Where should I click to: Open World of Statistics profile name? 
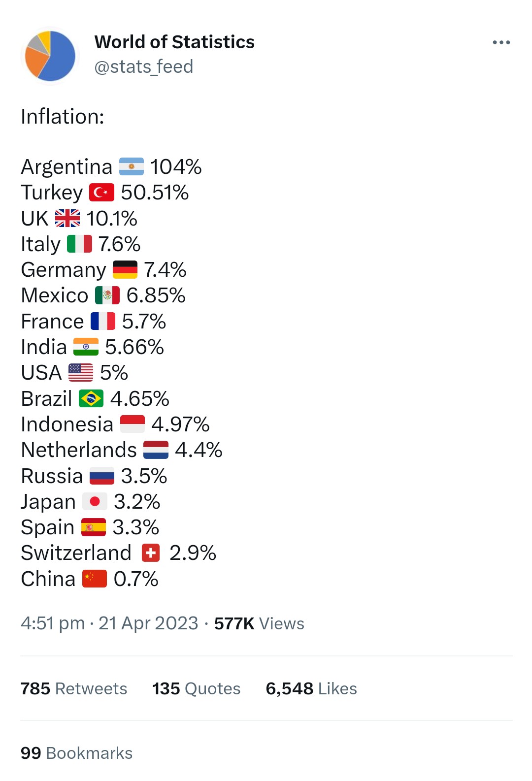click(x=174, y=42)
